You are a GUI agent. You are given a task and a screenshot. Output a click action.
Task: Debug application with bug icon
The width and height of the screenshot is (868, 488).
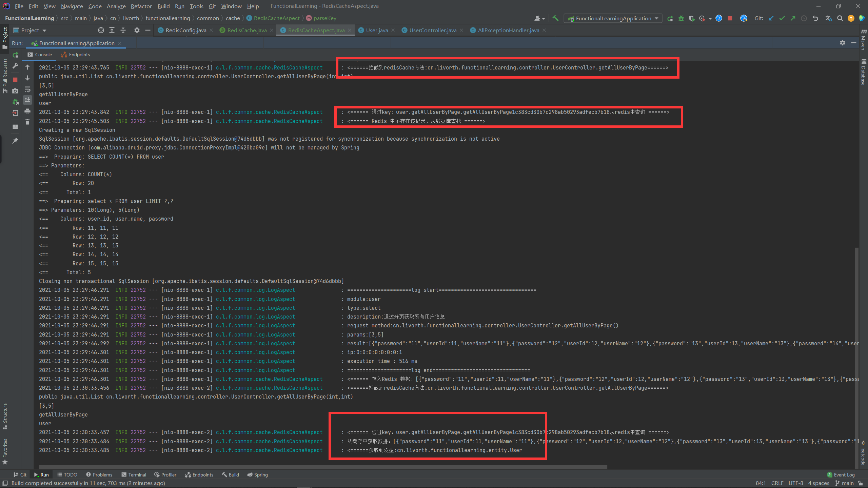(681, 18)
